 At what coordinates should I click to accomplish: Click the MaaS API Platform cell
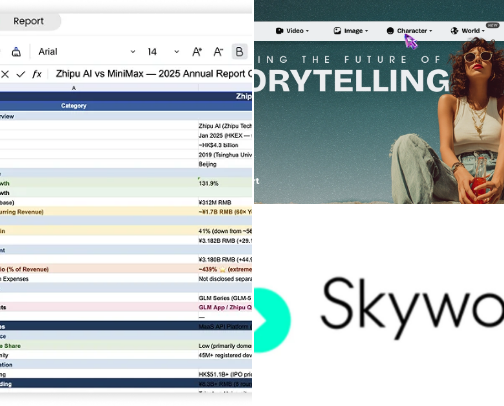[225, 326]
